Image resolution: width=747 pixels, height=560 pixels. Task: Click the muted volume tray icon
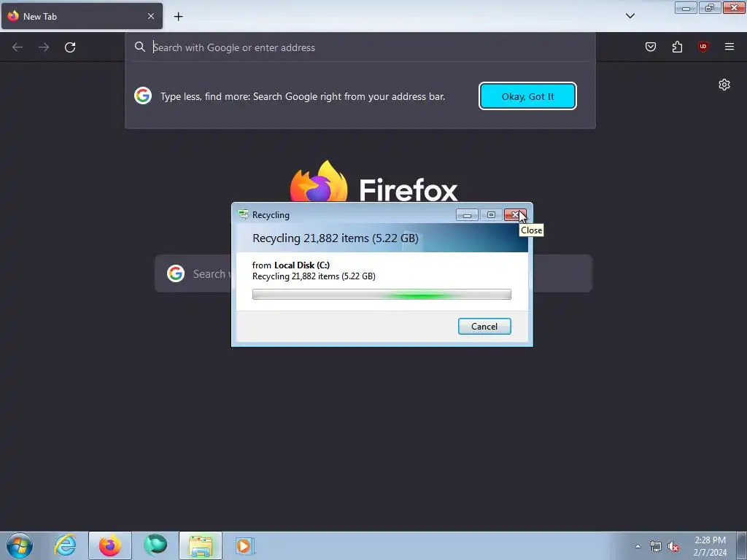tap(673, 547)
